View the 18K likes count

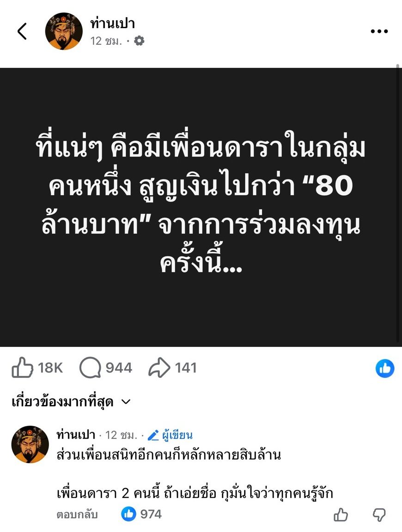click(50, 368)
